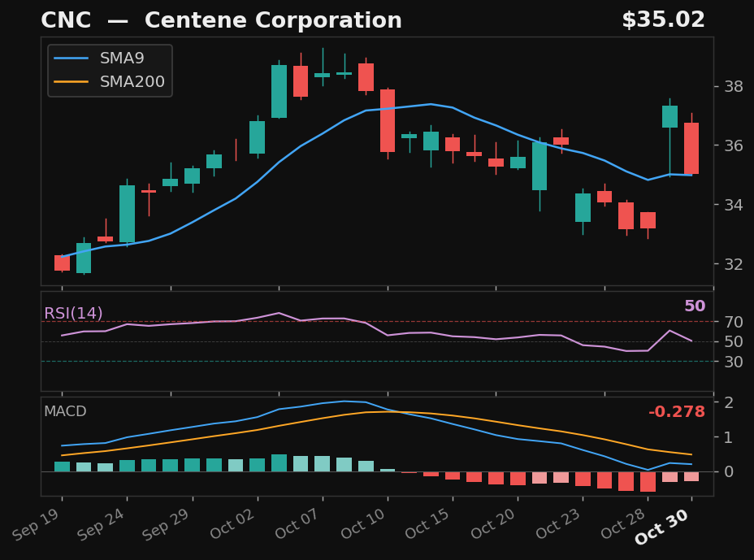754x560 pixels.
Task: Click the RSI(14) panel label
Action: tap(73, 313)
